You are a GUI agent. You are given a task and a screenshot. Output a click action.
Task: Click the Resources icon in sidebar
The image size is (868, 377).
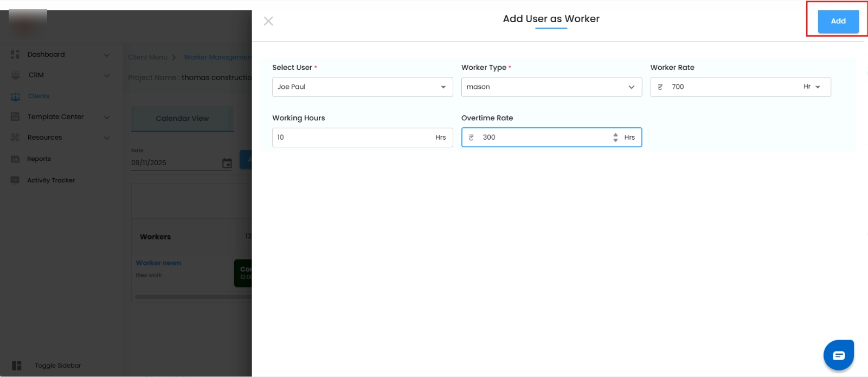pos(15,138)
